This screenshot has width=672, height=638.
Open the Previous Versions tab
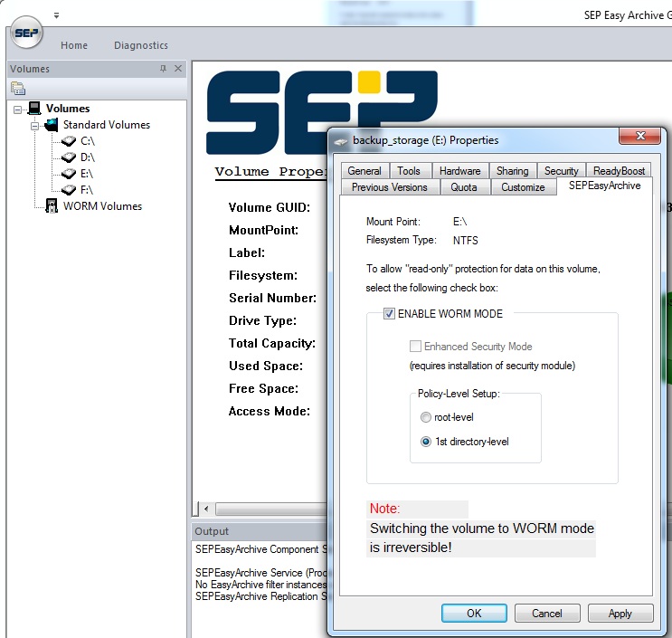pyautogui.click(x=390, y=187)
